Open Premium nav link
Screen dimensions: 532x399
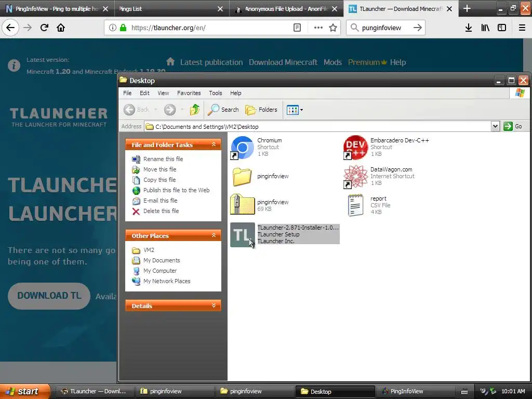point(367,62)
